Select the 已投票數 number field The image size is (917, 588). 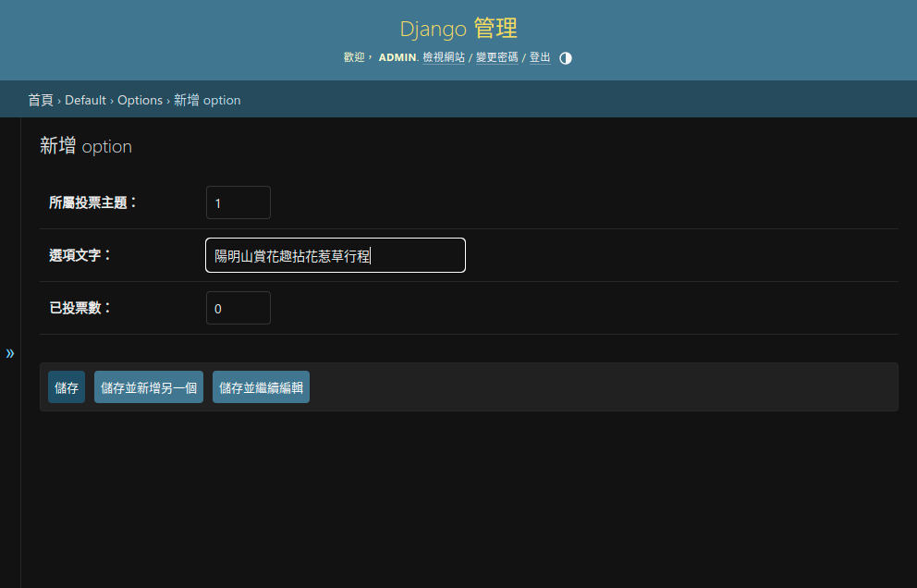point(238,309)
